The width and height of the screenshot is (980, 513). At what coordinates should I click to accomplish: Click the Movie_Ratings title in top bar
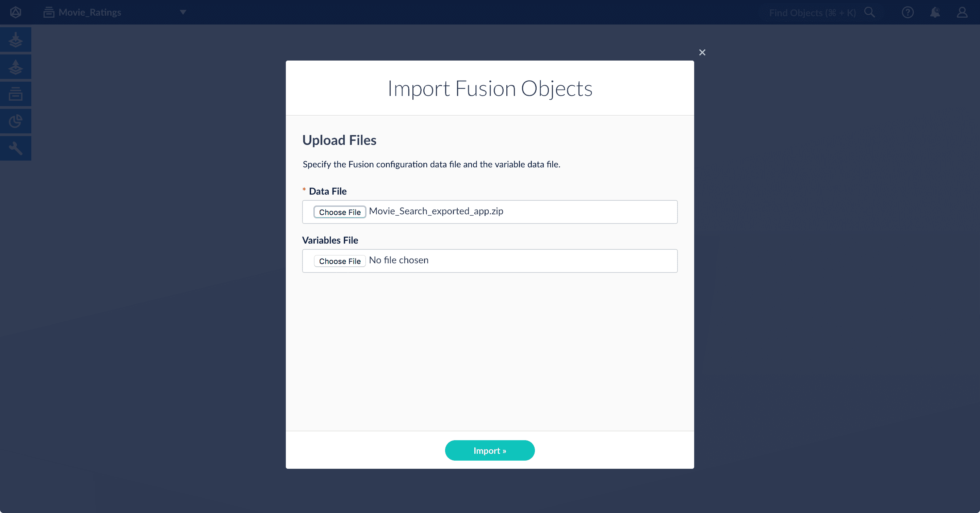point(89,12)
